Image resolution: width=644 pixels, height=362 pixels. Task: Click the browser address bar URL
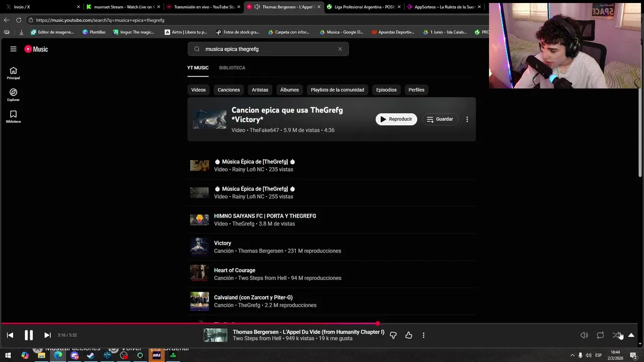tap(100, 20)
